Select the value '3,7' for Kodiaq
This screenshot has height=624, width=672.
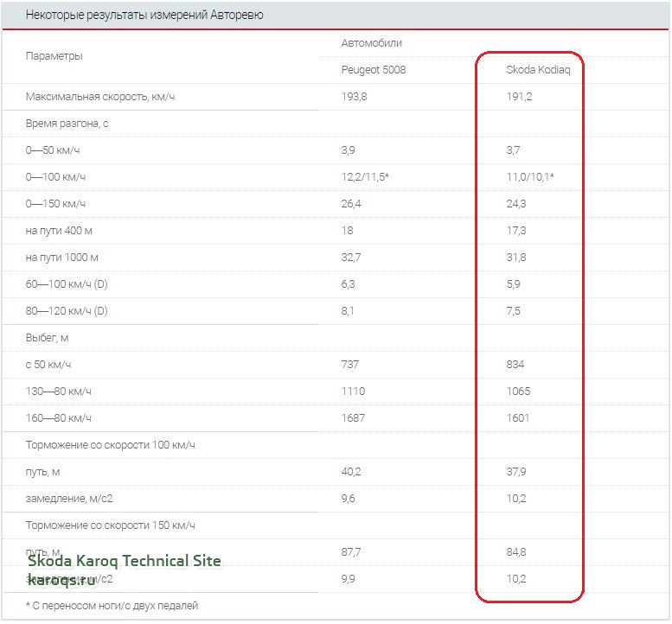[513, 150]
